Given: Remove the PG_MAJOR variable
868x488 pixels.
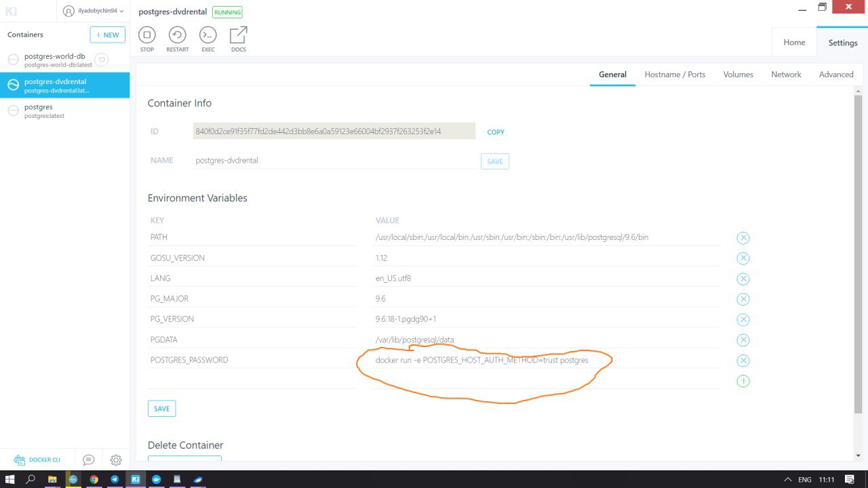Looking at the screenshot, I should (x=743, y=299).
